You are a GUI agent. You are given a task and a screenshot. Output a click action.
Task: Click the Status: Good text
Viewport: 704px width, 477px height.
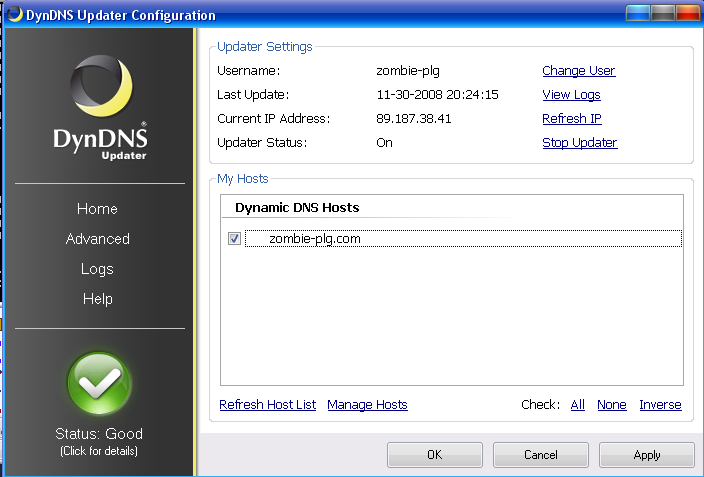tap(99, 434)
